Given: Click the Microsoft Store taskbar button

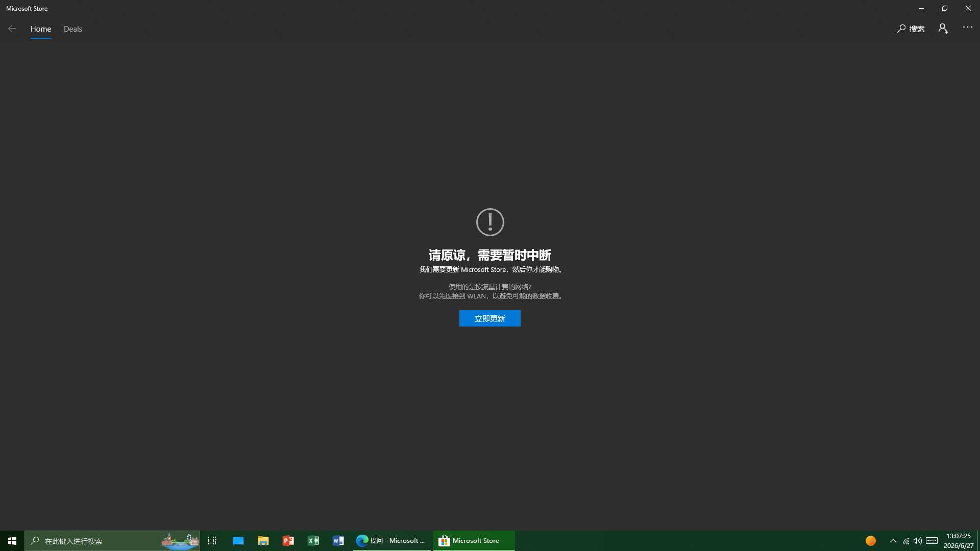Looking at the screenshot, I should 474,541.
